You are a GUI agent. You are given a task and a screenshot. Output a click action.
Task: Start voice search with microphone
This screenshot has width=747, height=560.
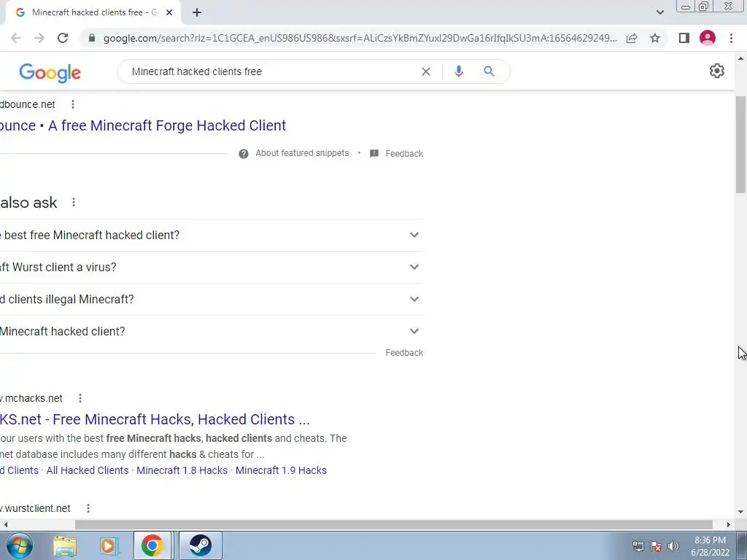tap(458, 71)
